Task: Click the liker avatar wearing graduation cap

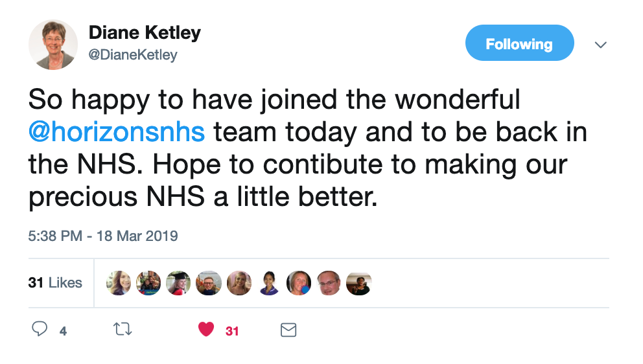Action: click(x=178, y=283)
